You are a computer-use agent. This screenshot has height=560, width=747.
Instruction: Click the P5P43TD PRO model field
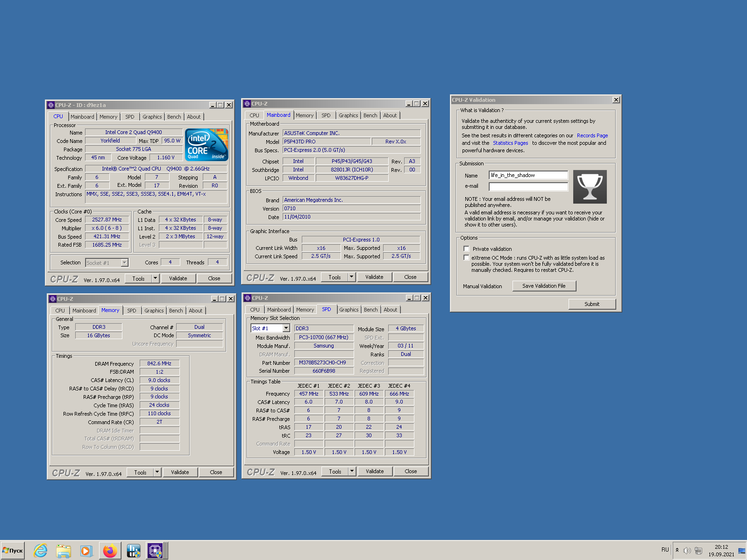(327, 142)
